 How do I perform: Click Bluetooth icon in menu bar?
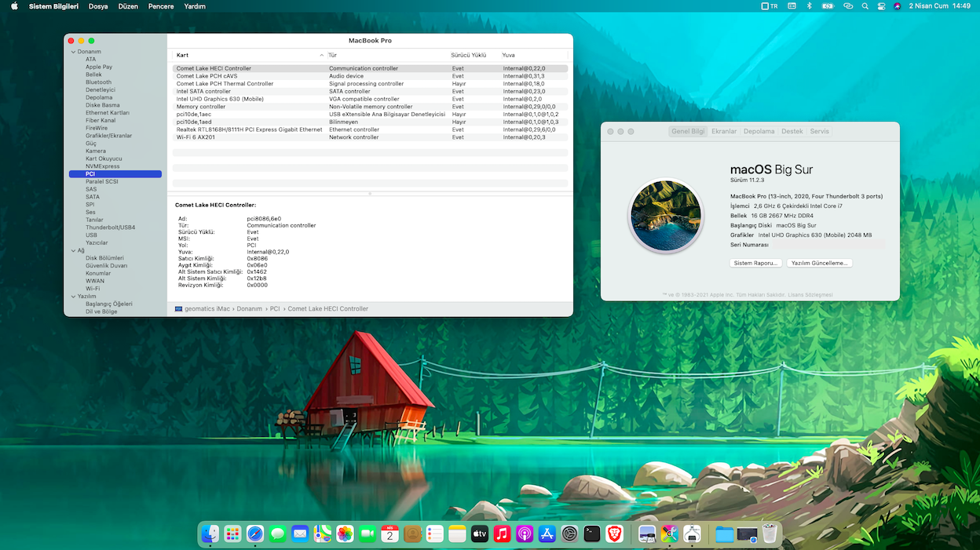pyautogui.click(x=810, y=5)
